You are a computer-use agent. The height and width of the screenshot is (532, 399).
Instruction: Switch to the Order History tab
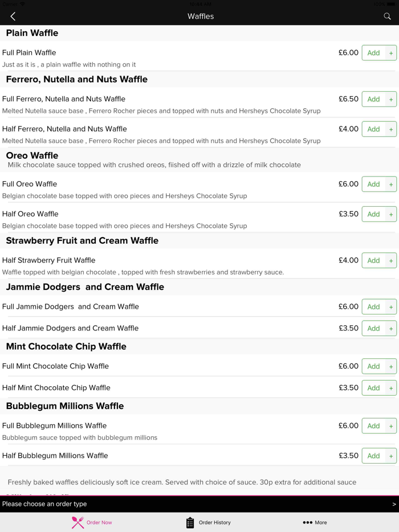click(214, 522)
